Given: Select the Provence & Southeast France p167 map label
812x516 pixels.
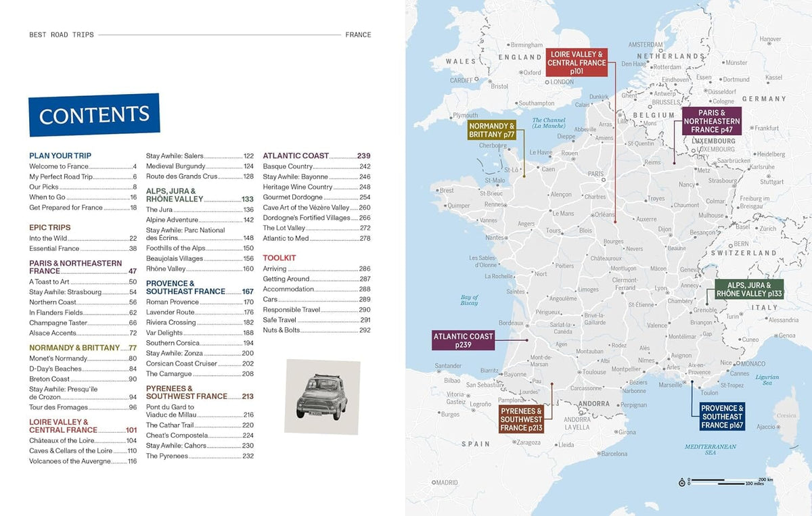Looking at the screenshot, I should (723, 417).
